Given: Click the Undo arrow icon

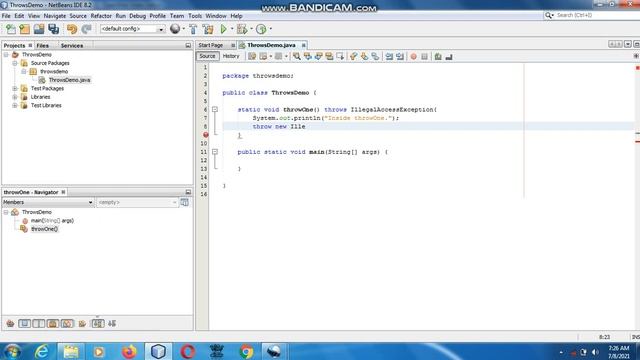Looking at the screenshot, I should coord(72,29).
